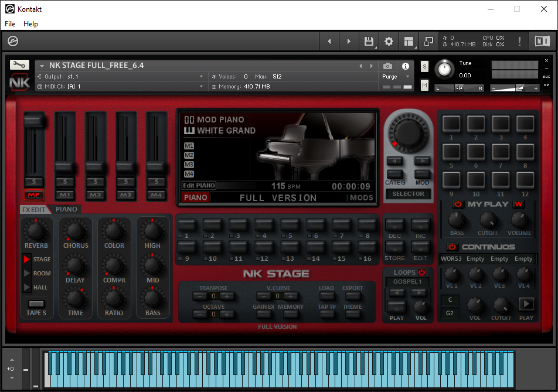Toggle LOOPS power button

pos(421,272)
